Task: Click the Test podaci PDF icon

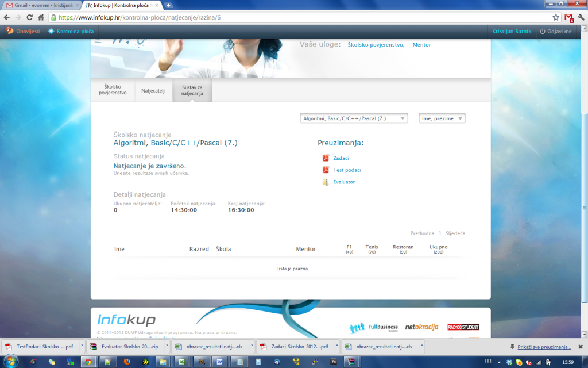Action: point(325,170)
